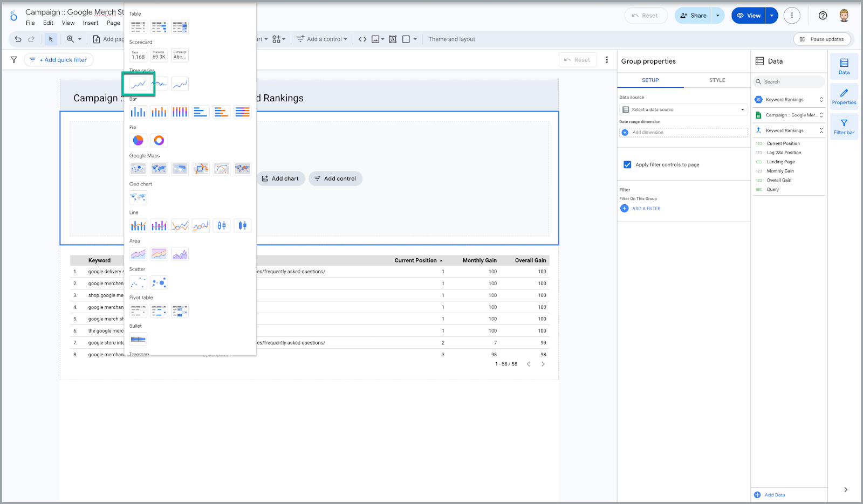863x504 pixels.
Task: Open the Select a data source dropdown
Action: point(683,109)
